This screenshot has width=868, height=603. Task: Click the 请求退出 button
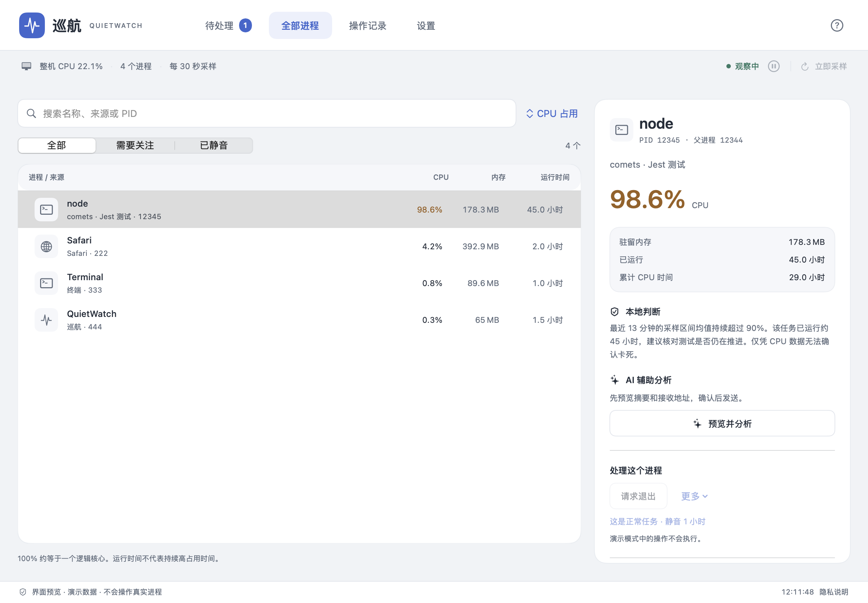[638, 496]
